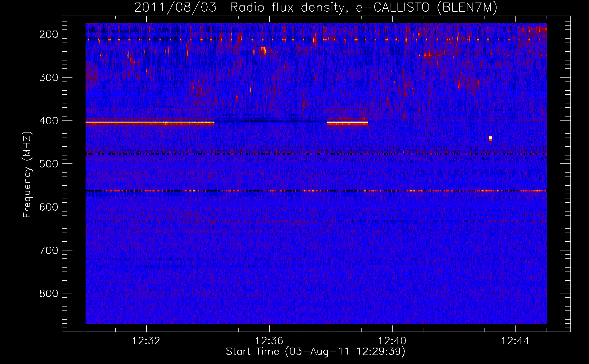Click the 200 frequency tick label
Viewport: 589px width, 364px height.
pyautogui.click(x=49, y=34)
